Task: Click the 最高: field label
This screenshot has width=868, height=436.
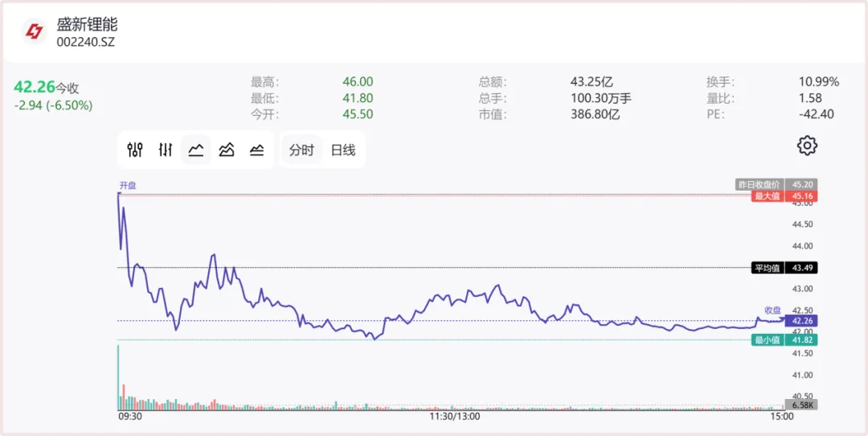Action: click(265, 82)
